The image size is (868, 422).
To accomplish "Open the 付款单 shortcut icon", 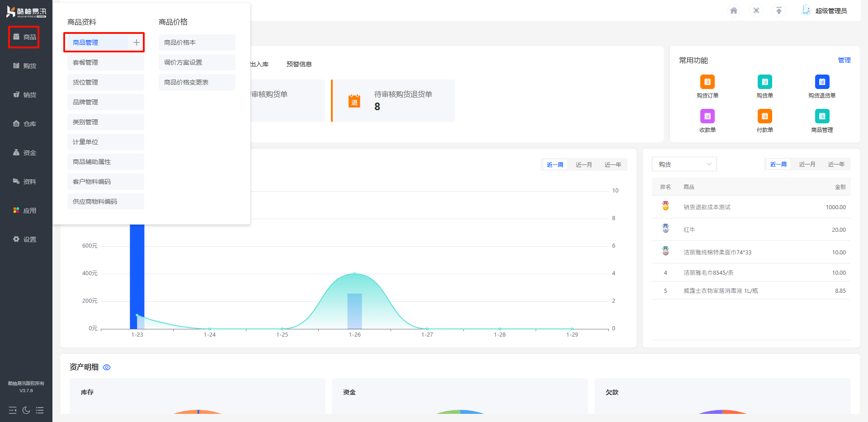I will [764, 117].
